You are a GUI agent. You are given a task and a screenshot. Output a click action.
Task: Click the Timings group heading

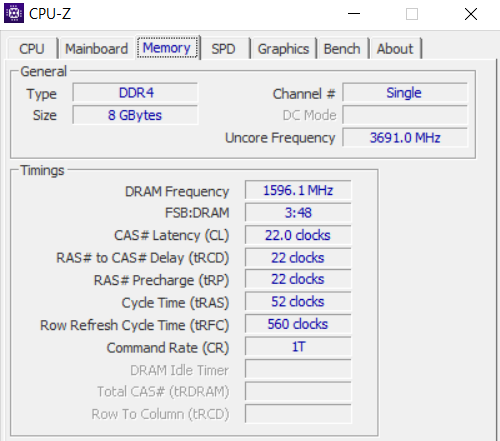click(x=42, y=170)
